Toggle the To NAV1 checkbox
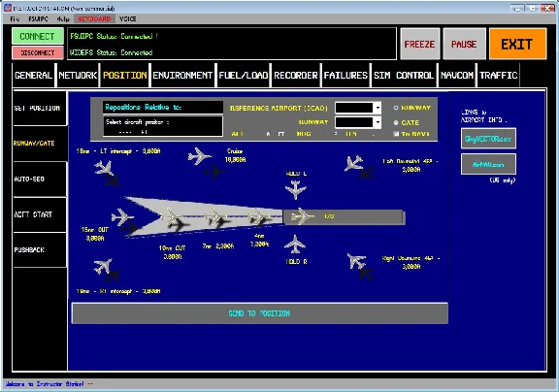 point(396,134)
